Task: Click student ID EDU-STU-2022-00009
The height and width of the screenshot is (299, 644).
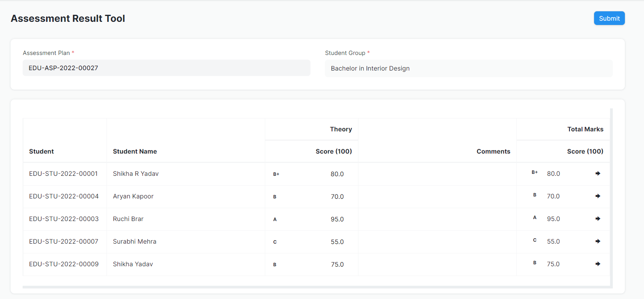Action: 64,264
